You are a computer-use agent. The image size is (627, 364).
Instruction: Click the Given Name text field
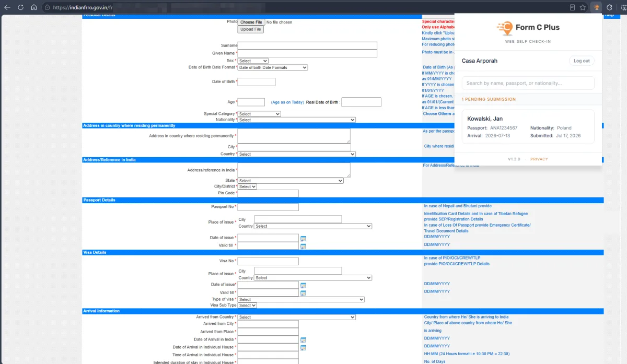307,53
